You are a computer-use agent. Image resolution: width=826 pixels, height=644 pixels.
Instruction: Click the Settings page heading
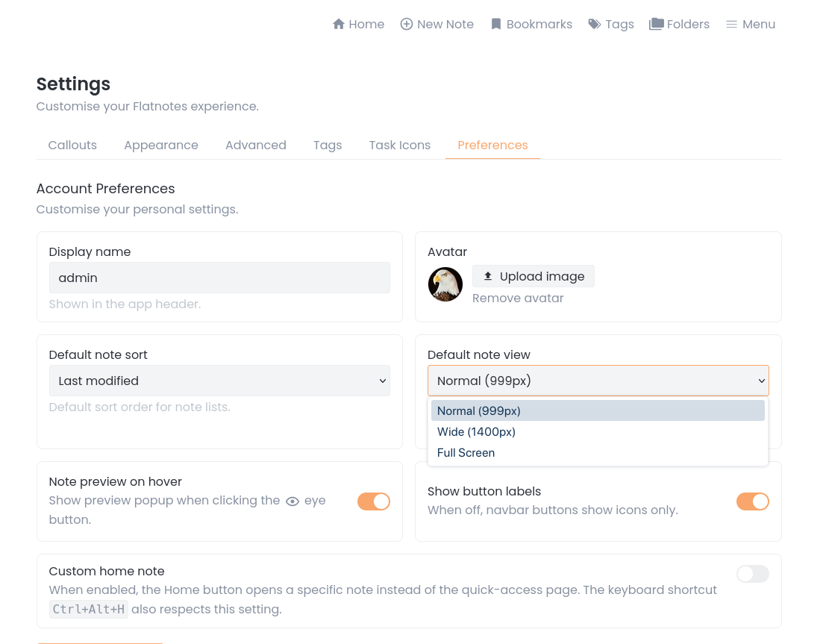(x=73, y=84)
